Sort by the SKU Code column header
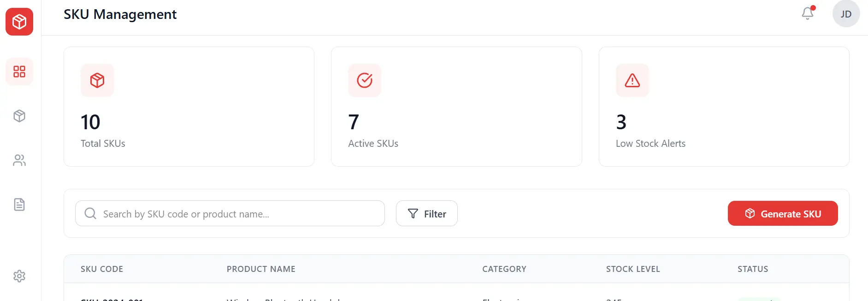The width and height of the screenshot is (868, 301). click(x=102, y=269)
